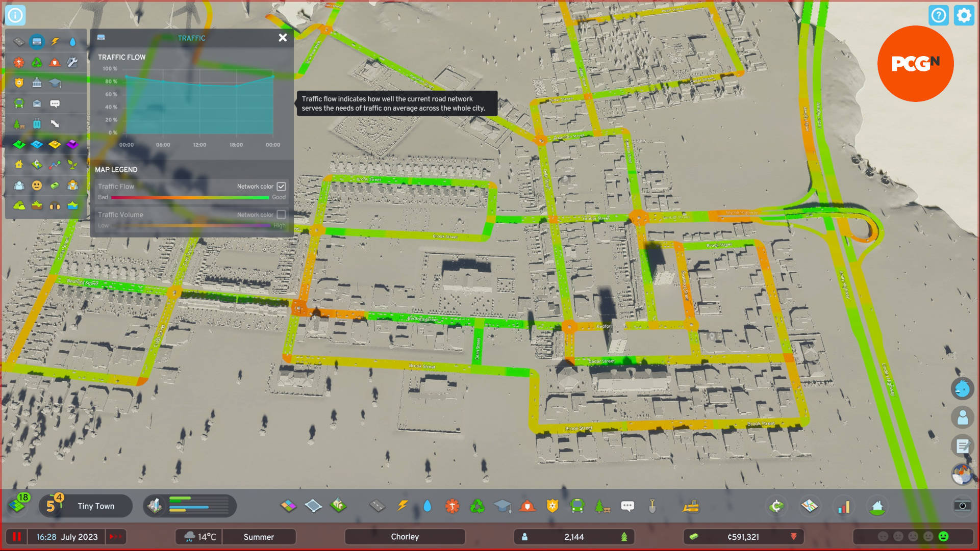Open the Chirper bird feed

tap(962, 389)
